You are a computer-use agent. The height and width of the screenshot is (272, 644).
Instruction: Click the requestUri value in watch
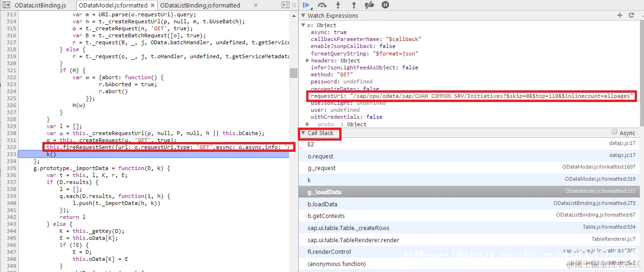[x=492, y=96]
